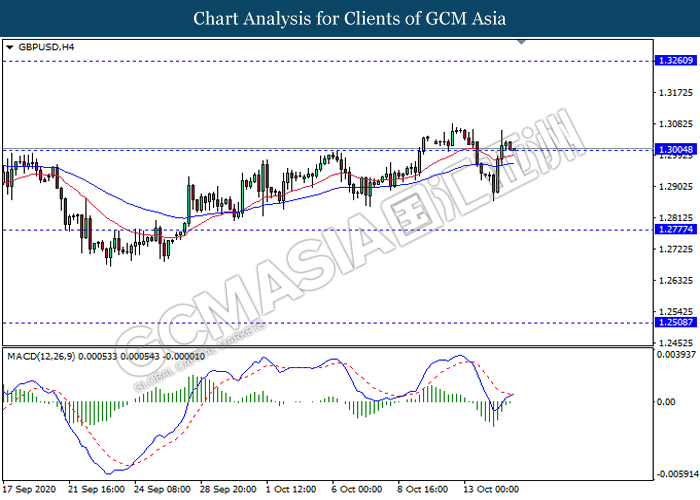Click the Chart Analysis for Clients title
Screen dimensions: 700x500
point(350,18)
